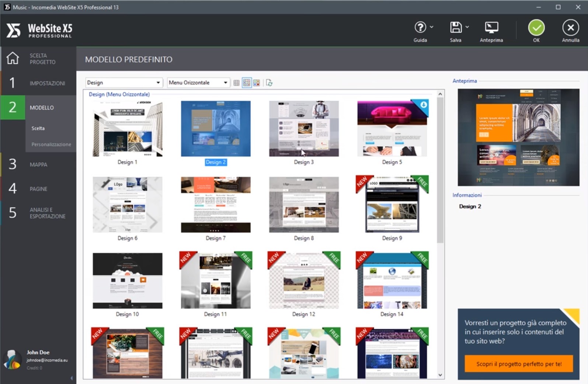588x384 pixels.
Task: Toggle medium thumbnails grid view
Action: pyautogui.click(x=247, y=83)
